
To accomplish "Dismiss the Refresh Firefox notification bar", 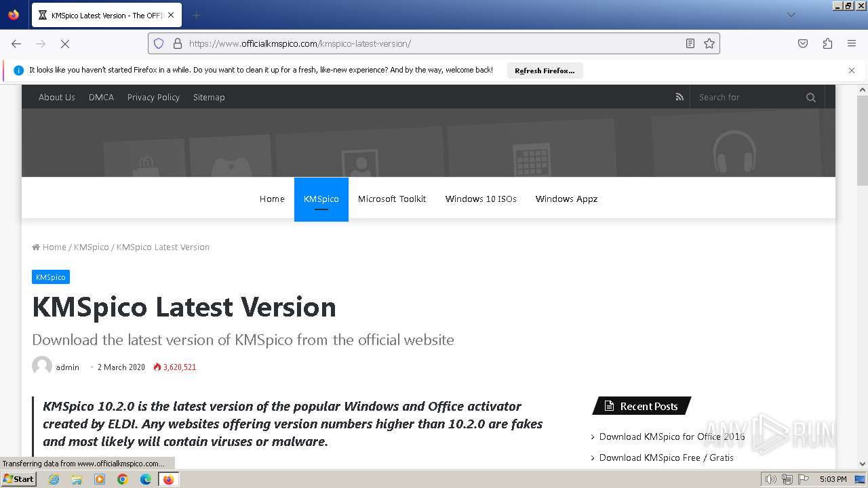I will (852, 70).
